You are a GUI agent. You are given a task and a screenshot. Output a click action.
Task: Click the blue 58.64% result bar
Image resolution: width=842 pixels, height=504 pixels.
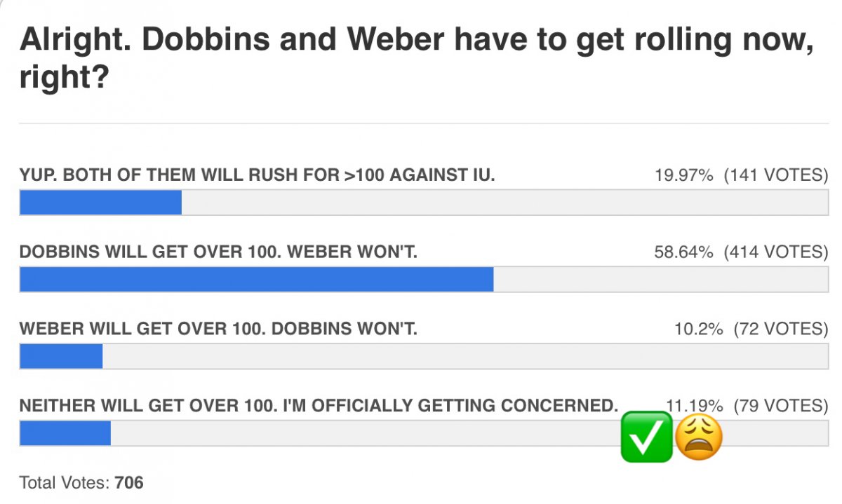pyautogui.click(x=256, y=280)
